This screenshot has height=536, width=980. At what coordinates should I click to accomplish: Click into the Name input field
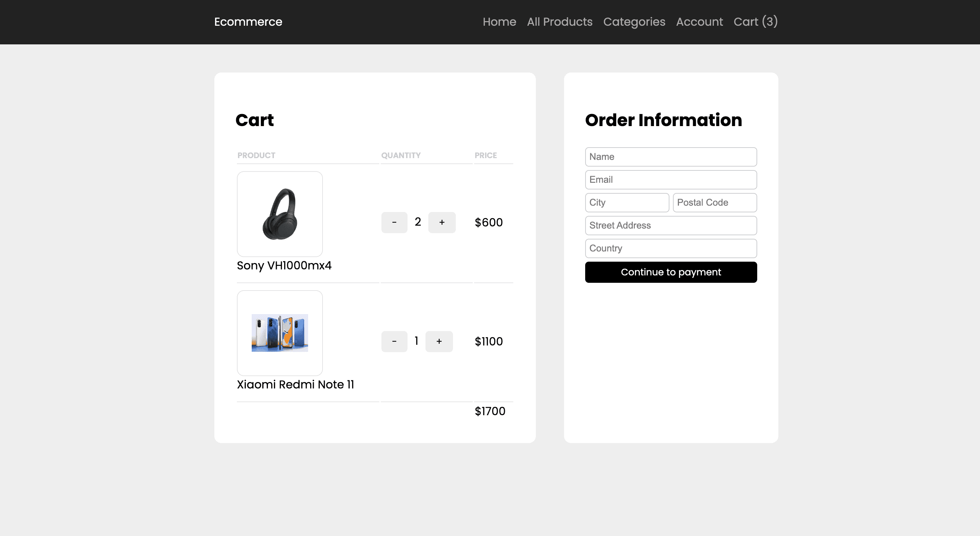coord(671,157)
